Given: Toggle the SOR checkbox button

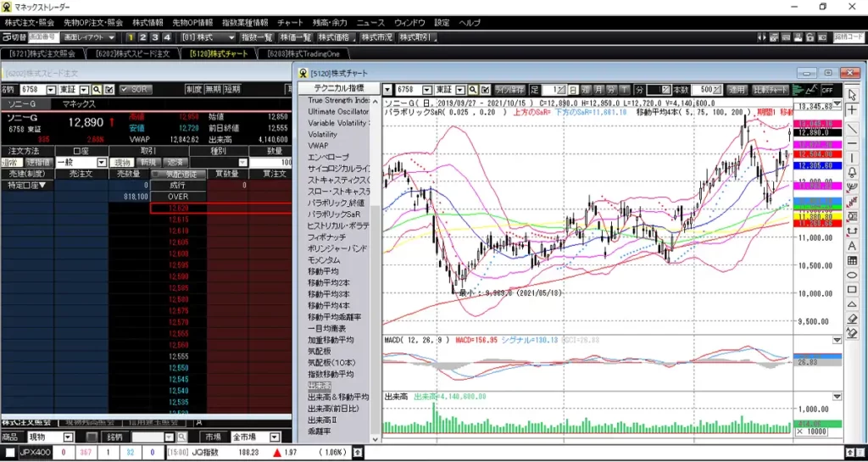Looking at the screenshot, I should tap(135, 89).
